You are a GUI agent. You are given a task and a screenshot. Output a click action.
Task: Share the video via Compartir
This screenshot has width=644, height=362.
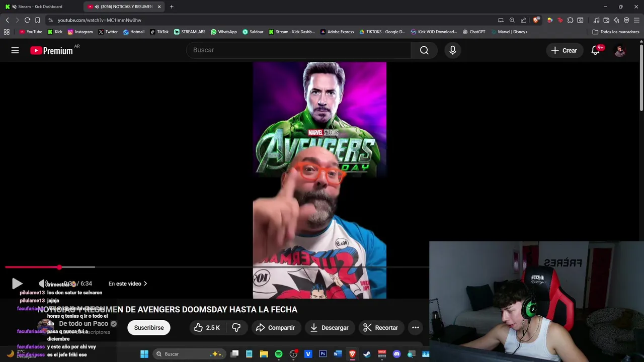[x=275, y=328]
